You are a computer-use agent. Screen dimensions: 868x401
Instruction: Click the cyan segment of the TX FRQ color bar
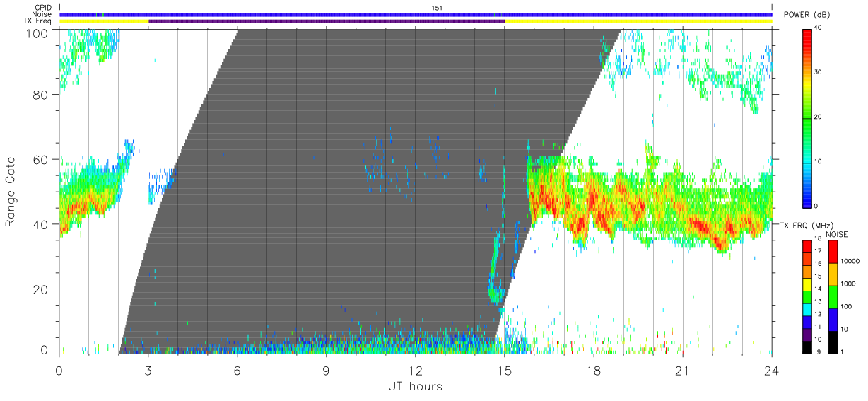click(x=807, y=310)
